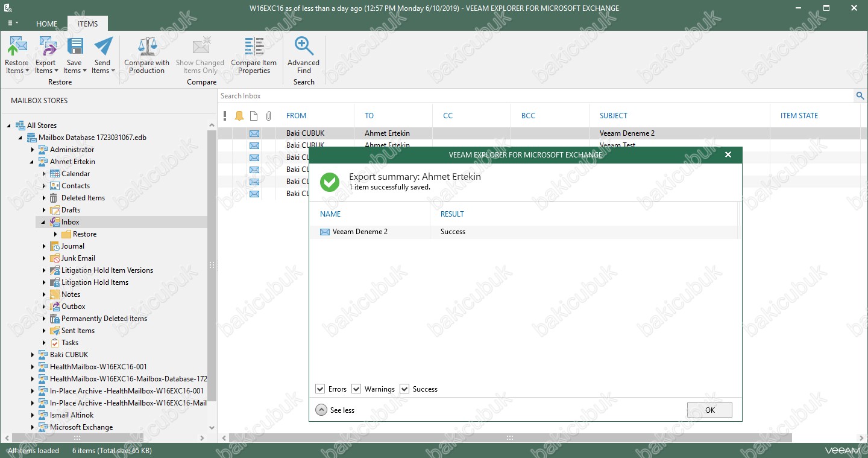
Task: Click the mail icon of Veeam Deneme 2 in summary
Action: click(x=325, y=232)
